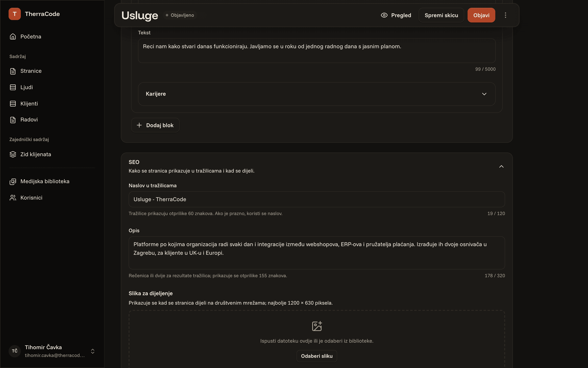Publish with the Objavi button
The height and width of the screenshot is (368, 588).
click(481, 15)
